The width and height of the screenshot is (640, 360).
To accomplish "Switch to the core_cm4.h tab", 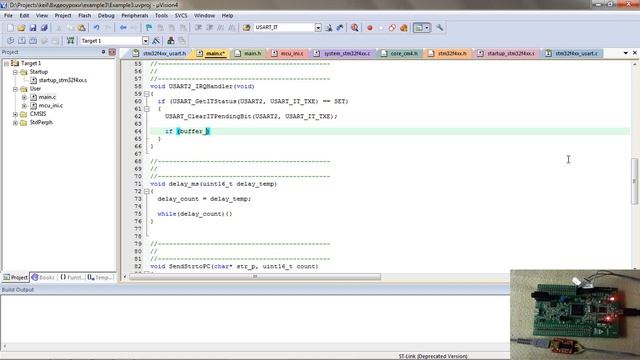I will [x=399, y=53].
